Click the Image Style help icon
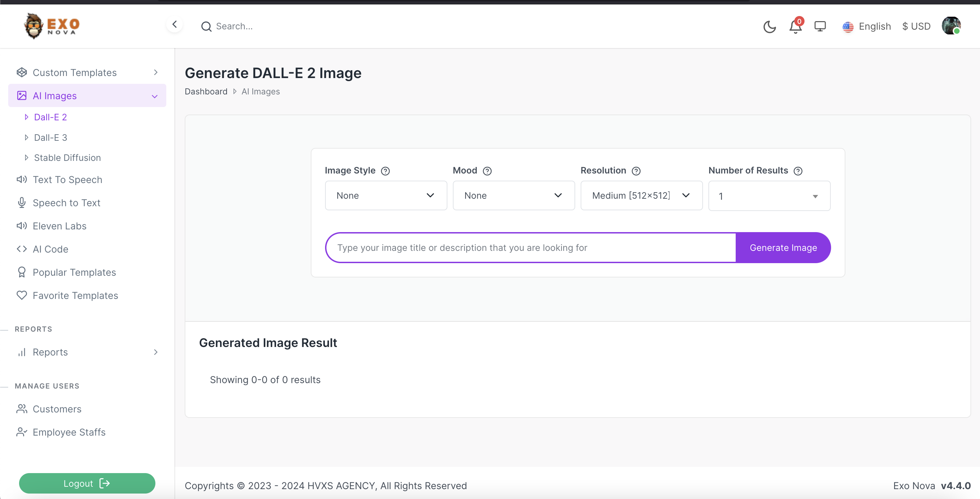 pos(385,171)
